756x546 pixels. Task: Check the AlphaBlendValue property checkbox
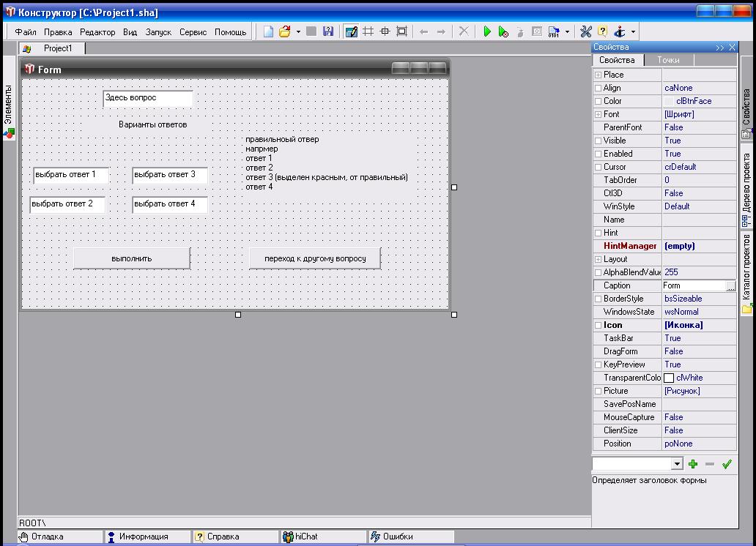pos(598,272)
